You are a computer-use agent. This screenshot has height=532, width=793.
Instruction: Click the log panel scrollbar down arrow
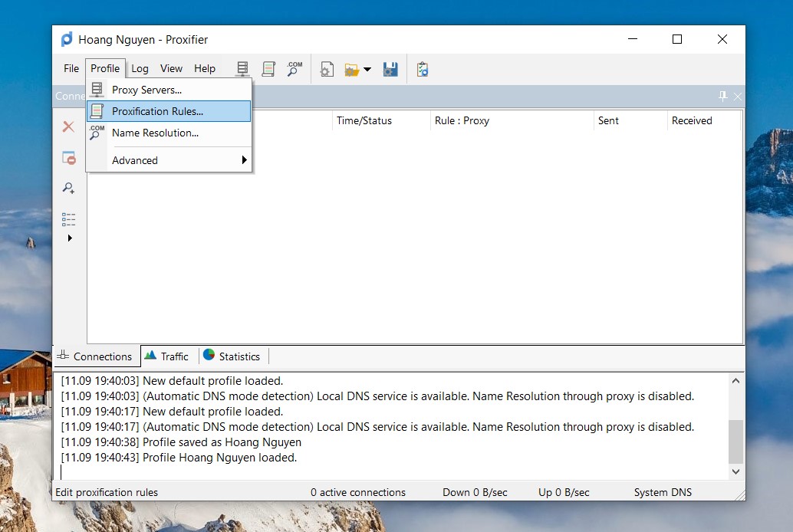tap(735, 472)
